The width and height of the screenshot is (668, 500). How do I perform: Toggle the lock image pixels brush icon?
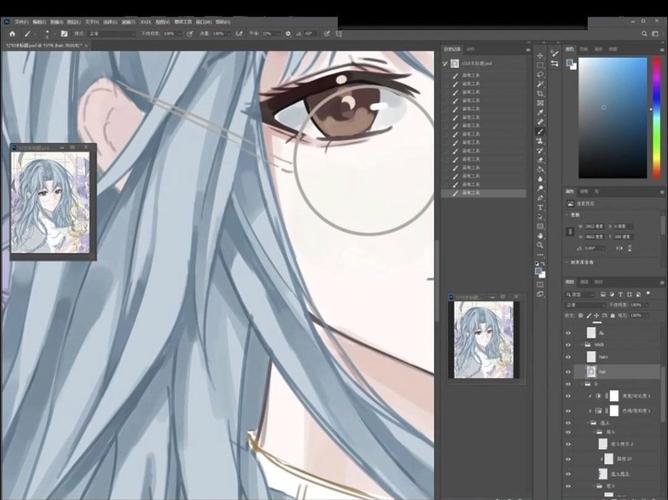pos(589,316)
